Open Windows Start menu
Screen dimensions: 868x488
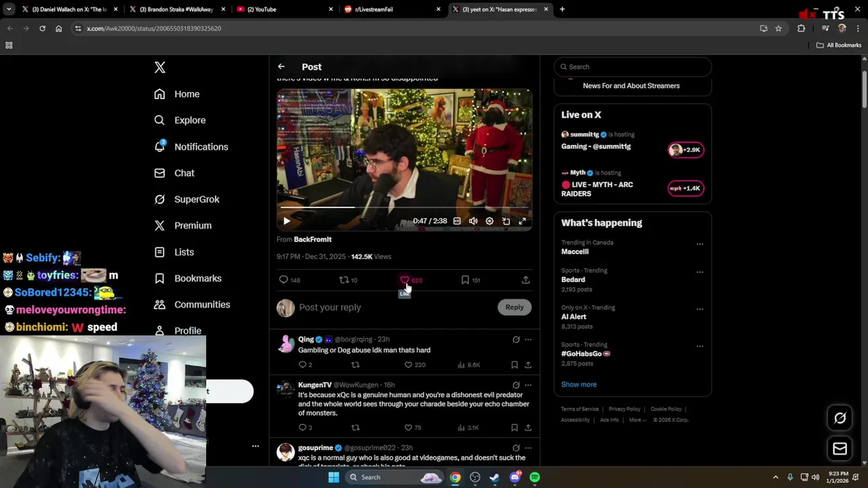click(334, 477)
